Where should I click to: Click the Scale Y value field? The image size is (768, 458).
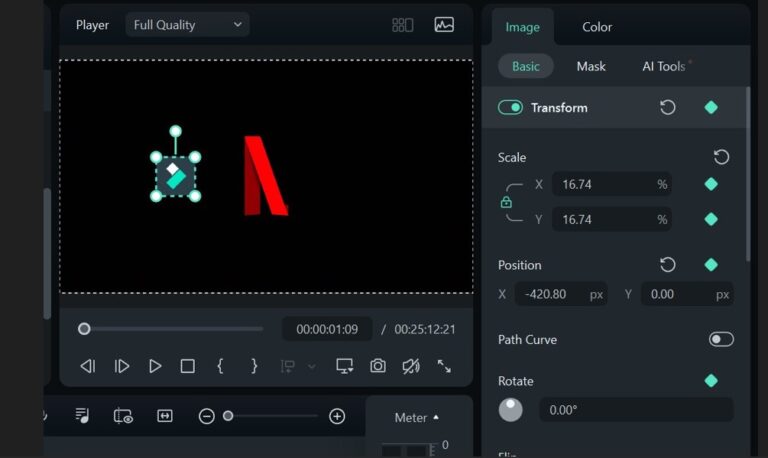tap(611, 219)
